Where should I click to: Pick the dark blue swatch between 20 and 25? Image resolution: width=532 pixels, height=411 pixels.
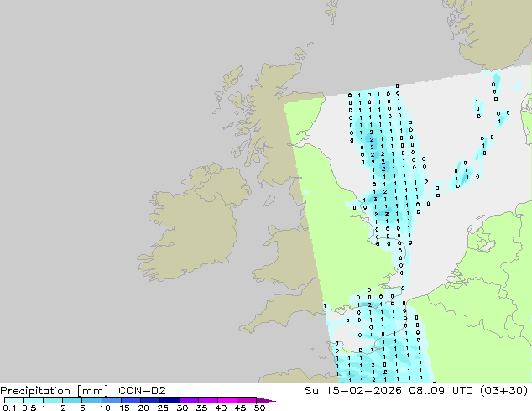(149, 400)
